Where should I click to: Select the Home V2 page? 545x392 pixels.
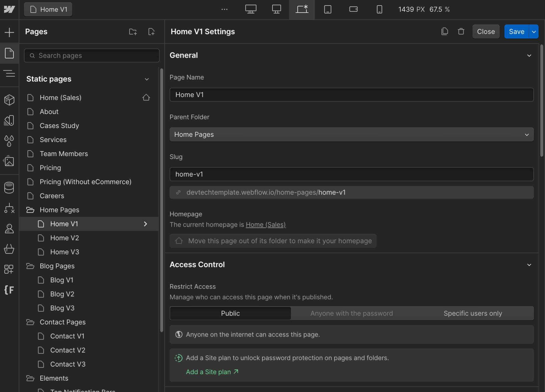64,238
